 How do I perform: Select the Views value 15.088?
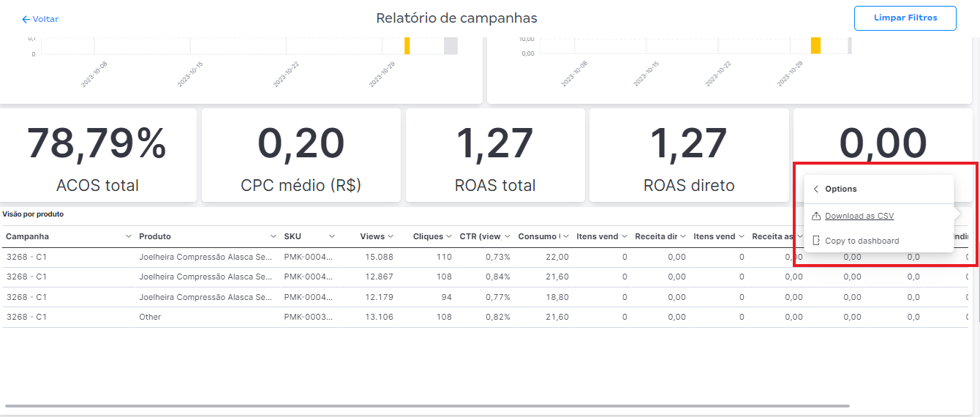[379, 257]
